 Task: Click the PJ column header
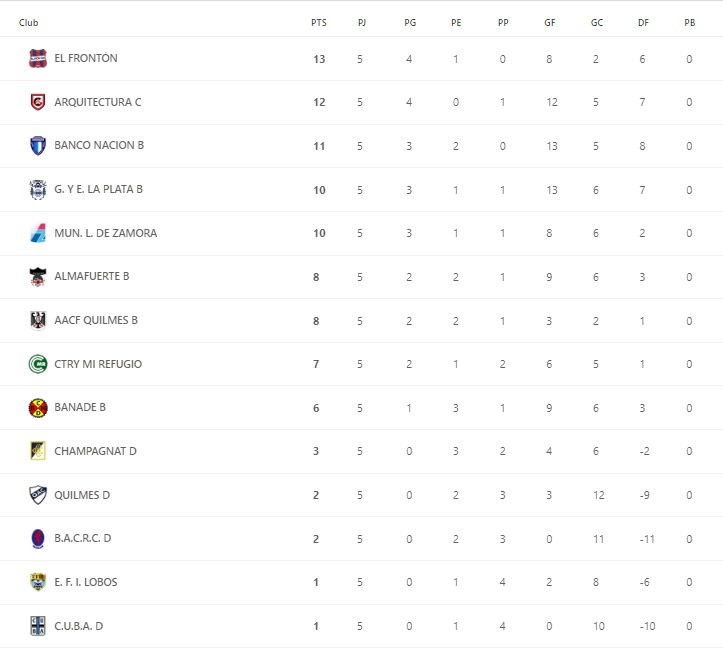click(362, 22)
